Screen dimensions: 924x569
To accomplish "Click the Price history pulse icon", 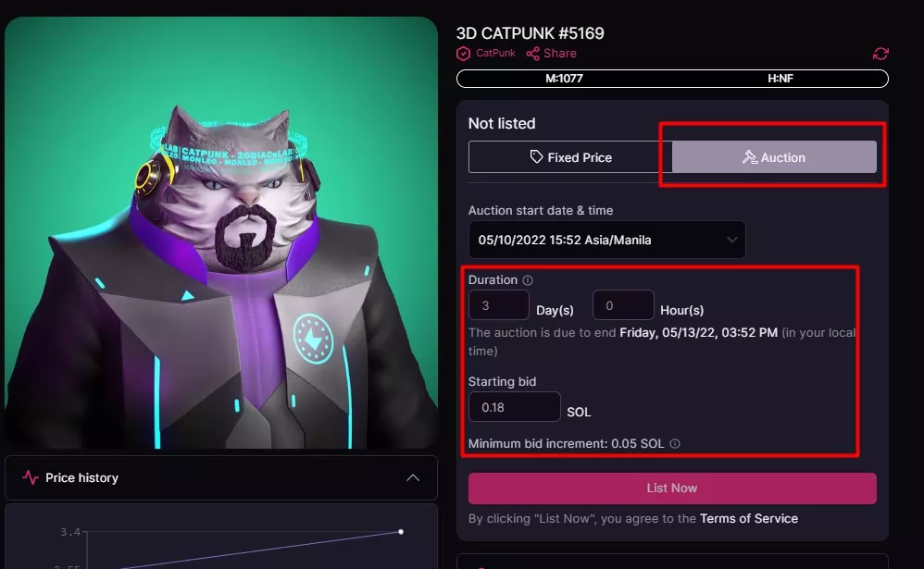I will (30, 477).
